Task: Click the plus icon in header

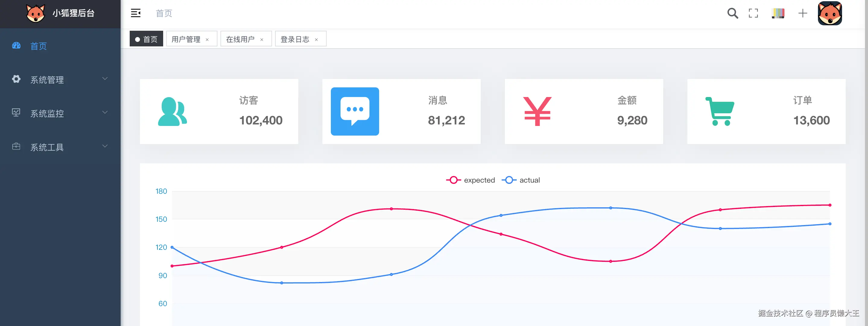Action: pos(803,13)
